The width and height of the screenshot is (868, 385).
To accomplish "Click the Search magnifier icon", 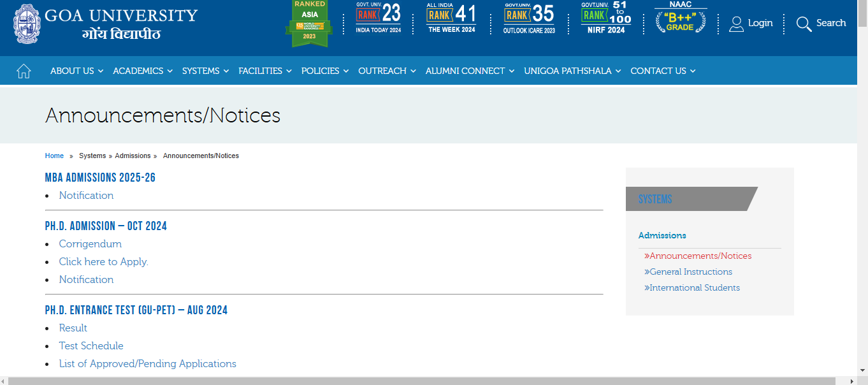I will pyautogui.click(x=804, y=24).
